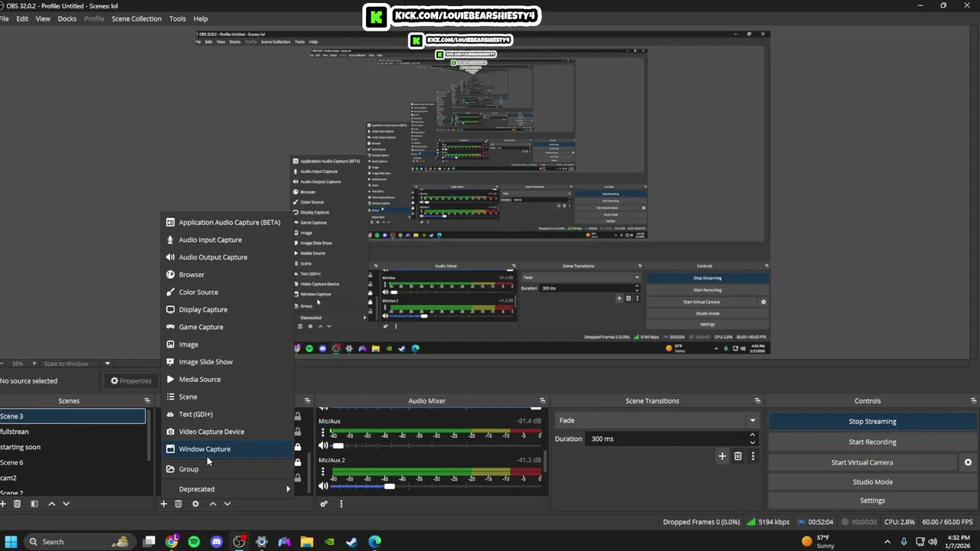Choose Browser from the add source menu
Image resolution: width=980 pixels, height=551 pixels.
coord(228,275)
